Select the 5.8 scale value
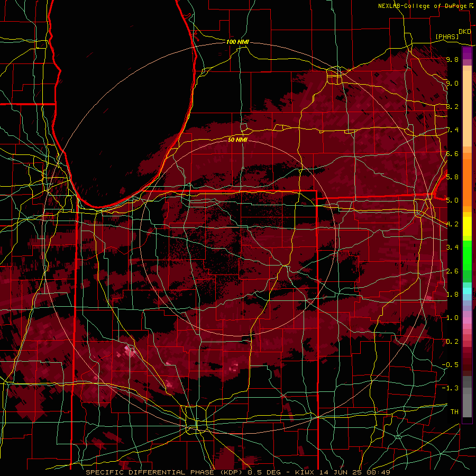Viewport: 476px width, 476px height. pyautogui.click(x=452, y=177)
